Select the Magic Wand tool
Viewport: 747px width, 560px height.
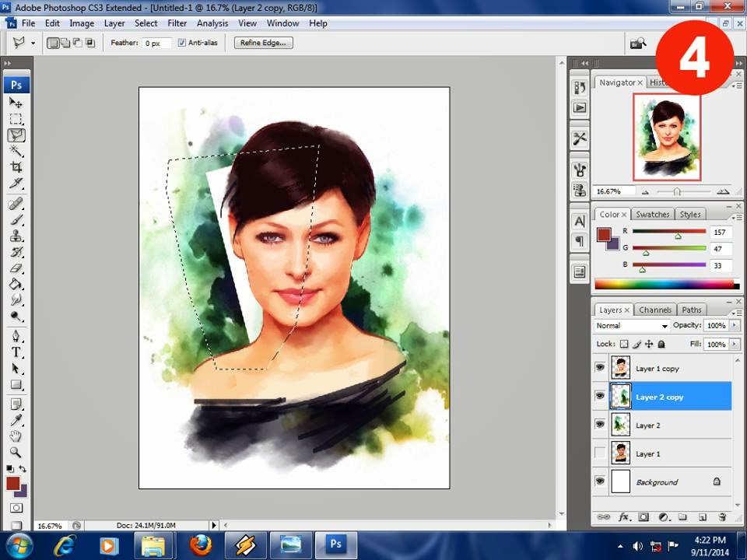tap(16, 151)
